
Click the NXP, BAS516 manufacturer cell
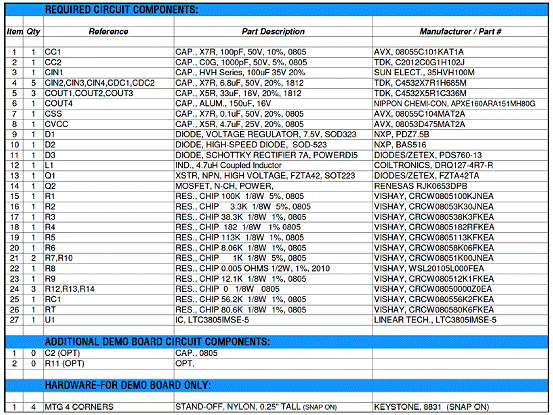(x=400, y=145)
